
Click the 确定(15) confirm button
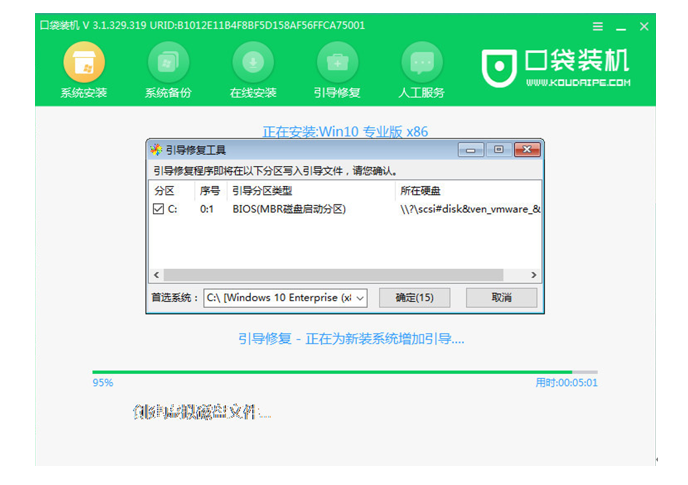point(414,298)
